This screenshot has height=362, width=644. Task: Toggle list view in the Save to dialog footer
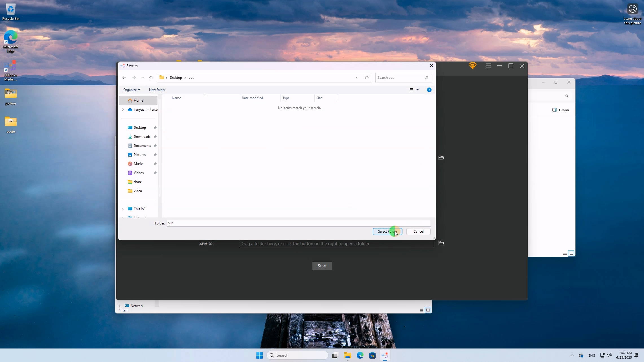(421, 310)
